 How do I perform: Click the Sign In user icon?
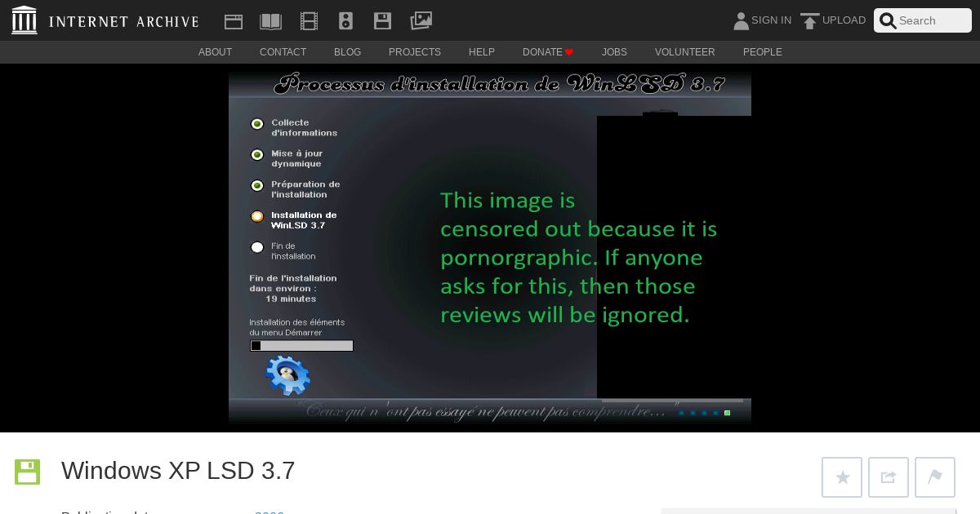click(741, 21)
